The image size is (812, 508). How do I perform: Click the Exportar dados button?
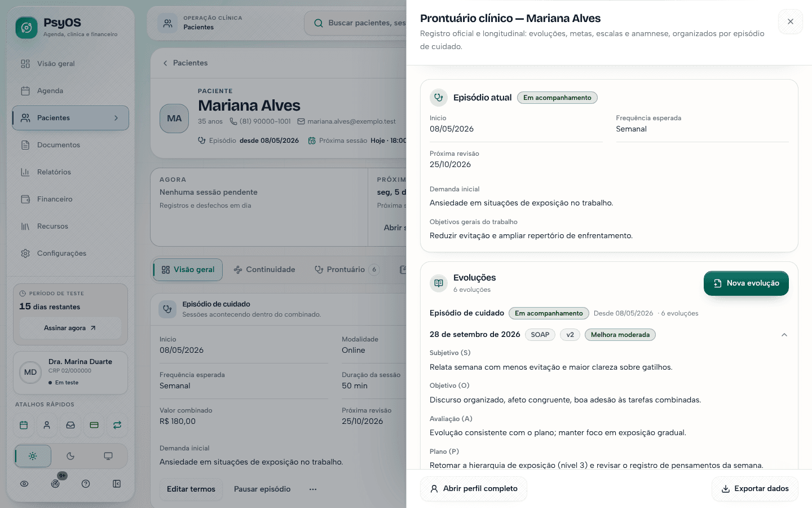point(755,489)
